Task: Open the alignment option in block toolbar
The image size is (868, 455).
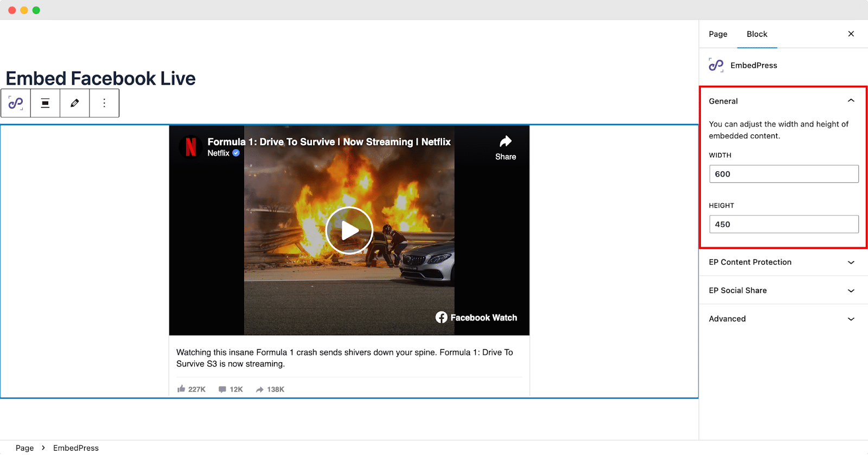Action: click(46, 103)
